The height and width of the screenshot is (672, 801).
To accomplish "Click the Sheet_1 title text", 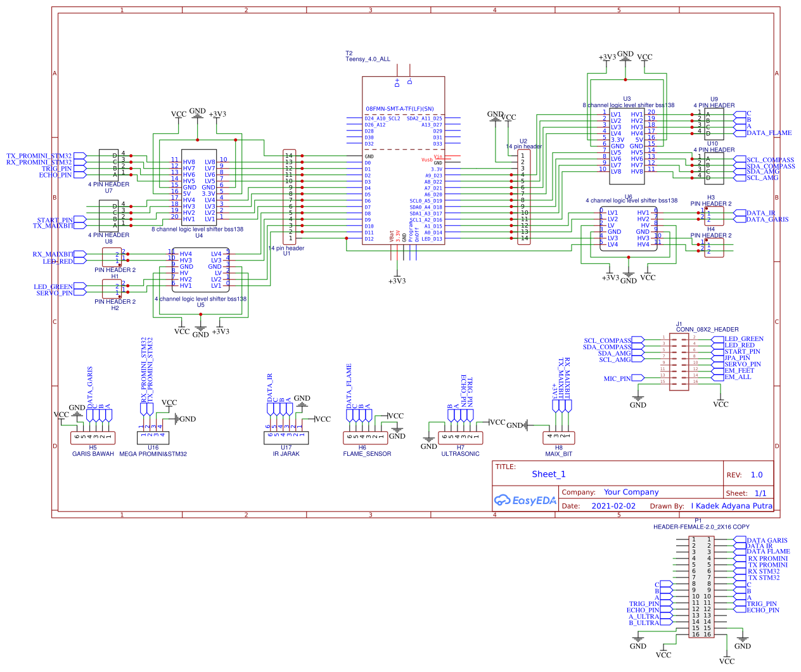I will point(550,474).
